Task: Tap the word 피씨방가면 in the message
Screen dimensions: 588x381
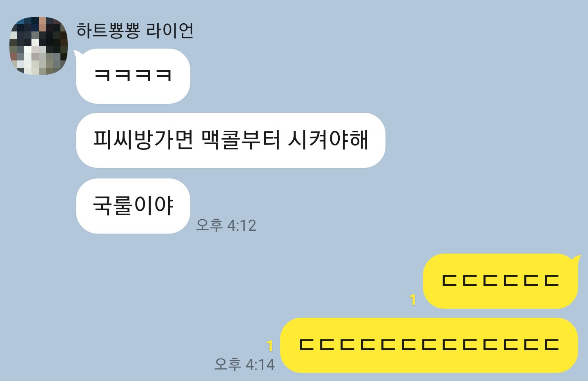Action: [143, 140]
